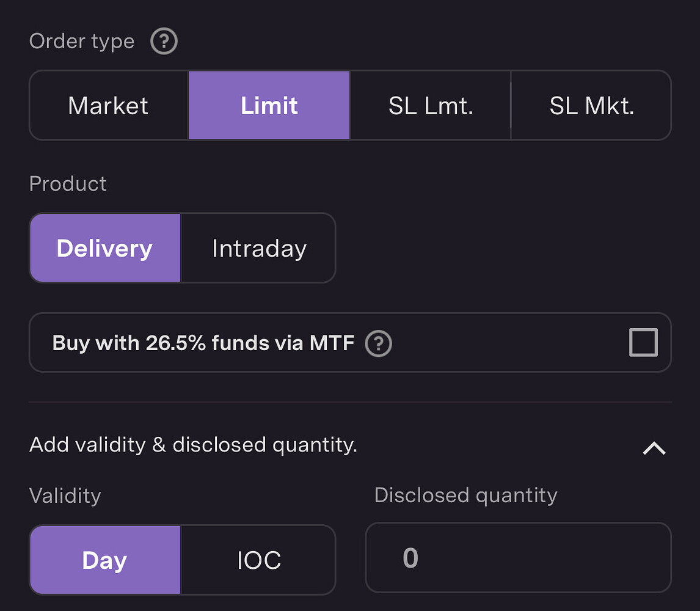Click the question mark beside Order type
700x611 pixels.
[x=163, y=41]
